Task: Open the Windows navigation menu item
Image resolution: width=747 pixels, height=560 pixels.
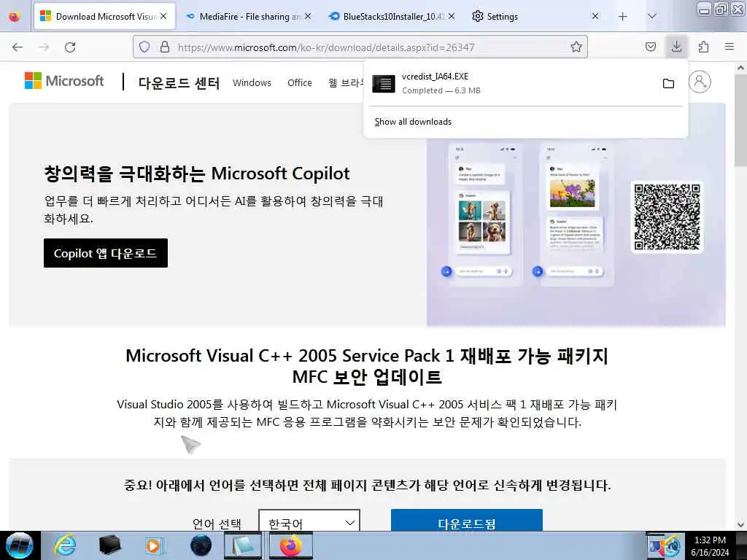Action: (x=252, y=83)
